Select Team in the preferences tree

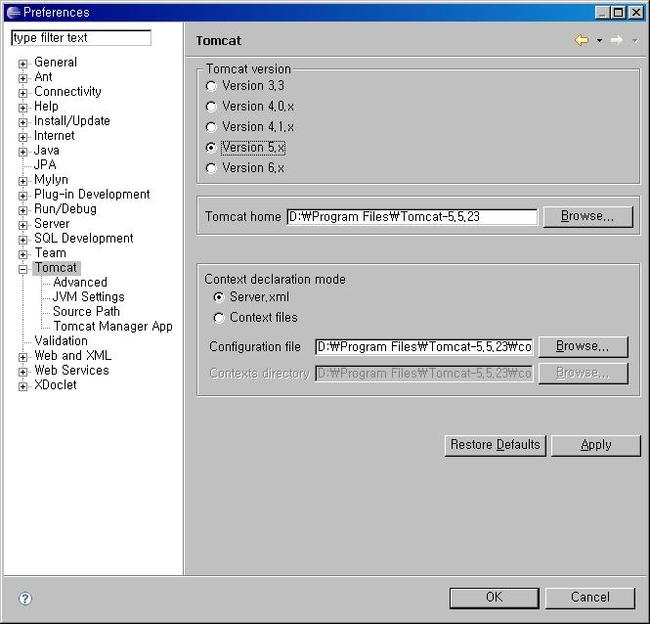pos(50,253)
